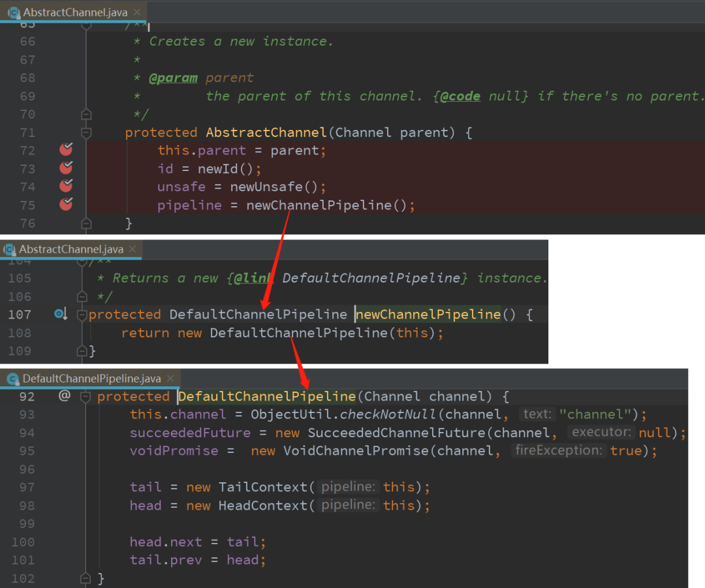Close the middle AbstractChannel.java tab

click(x=133, y=249)
